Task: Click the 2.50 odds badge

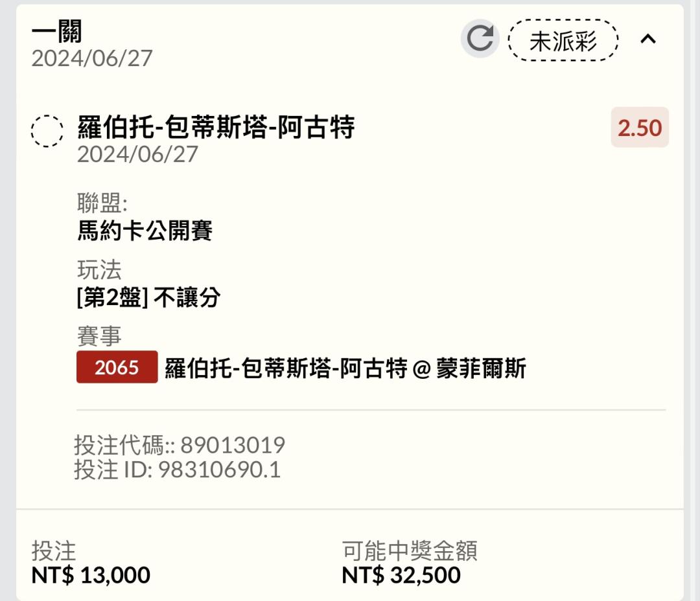Action: coord(639,128)
